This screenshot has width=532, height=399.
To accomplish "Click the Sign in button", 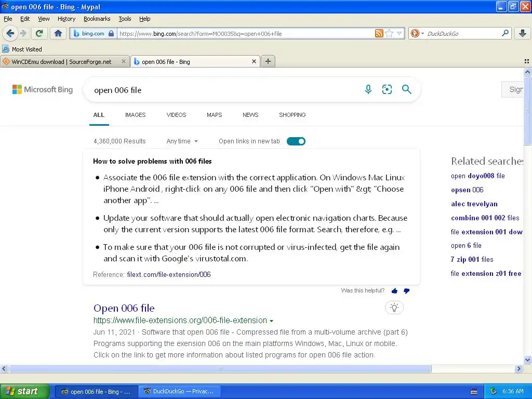I will [x=513, y=89].
